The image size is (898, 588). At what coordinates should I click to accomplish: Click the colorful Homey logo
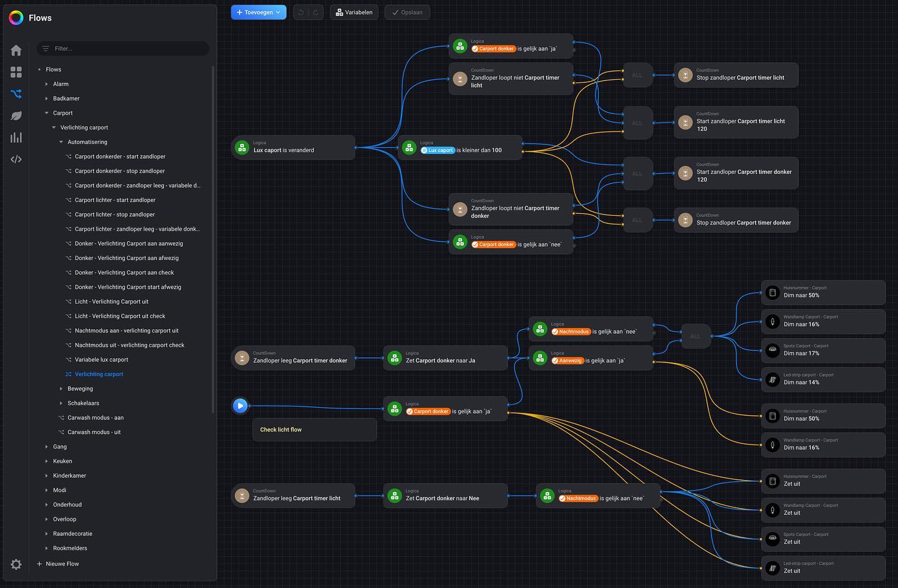pos(16,17)
